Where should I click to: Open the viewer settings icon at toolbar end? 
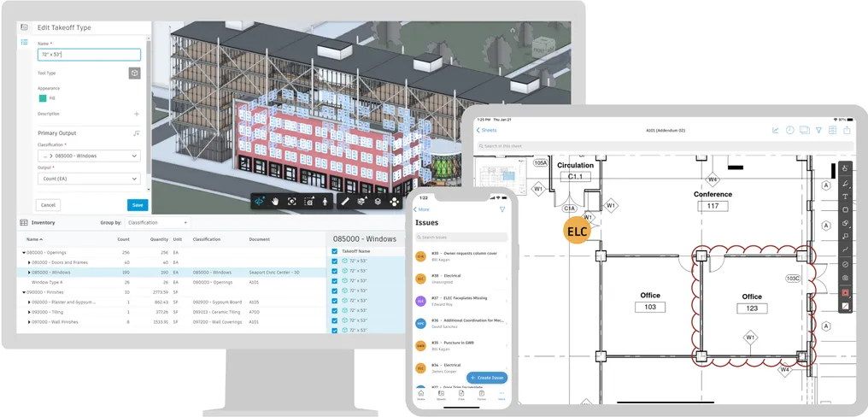pyautogui.click(x=394, y=201)
